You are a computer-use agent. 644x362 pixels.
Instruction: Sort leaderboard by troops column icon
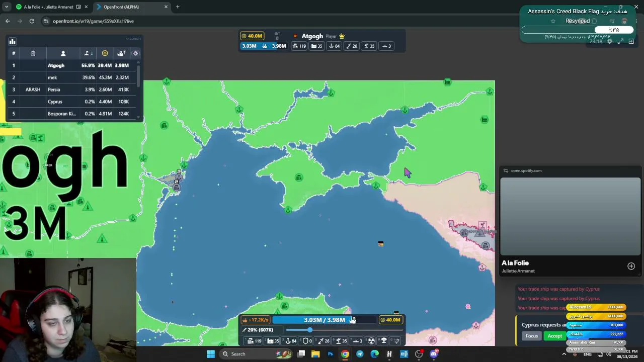(121, 53)
